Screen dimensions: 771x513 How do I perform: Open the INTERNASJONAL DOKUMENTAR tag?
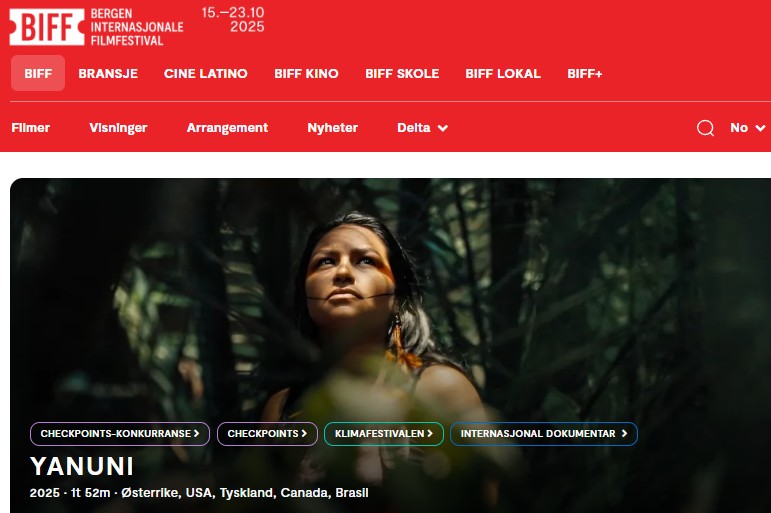tap(544, 434)
